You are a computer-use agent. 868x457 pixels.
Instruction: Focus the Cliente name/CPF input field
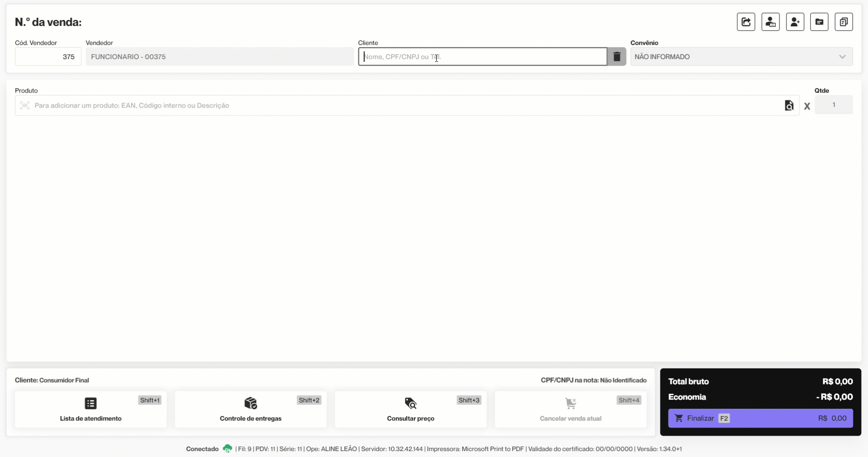click(x=483, y=57)
